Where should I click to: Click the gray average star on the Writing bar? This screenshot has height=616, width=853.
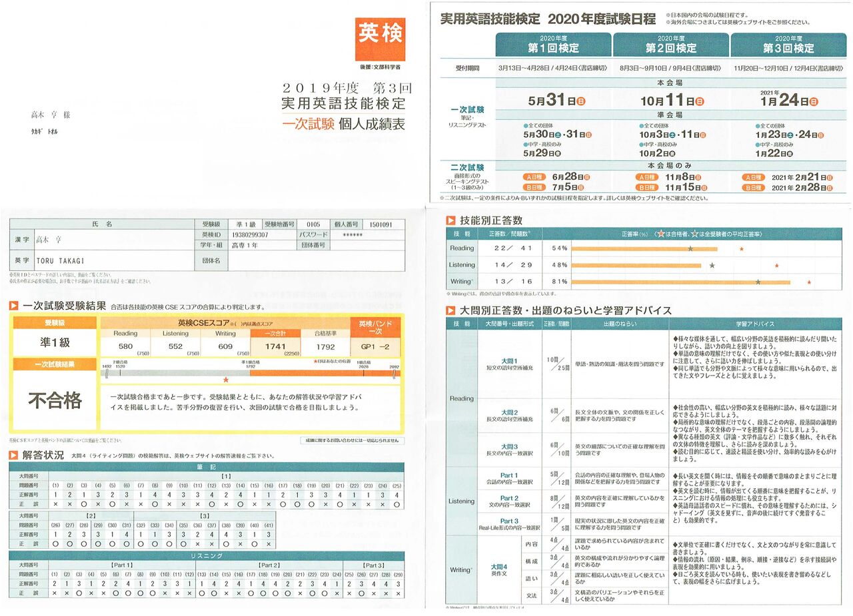[x=758, y=282]
